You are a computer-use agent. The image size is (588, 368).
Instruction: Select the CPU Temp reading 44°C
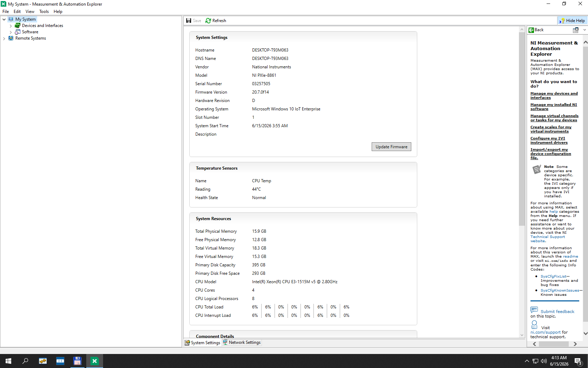pyautogui.click(x=256, y=189)
